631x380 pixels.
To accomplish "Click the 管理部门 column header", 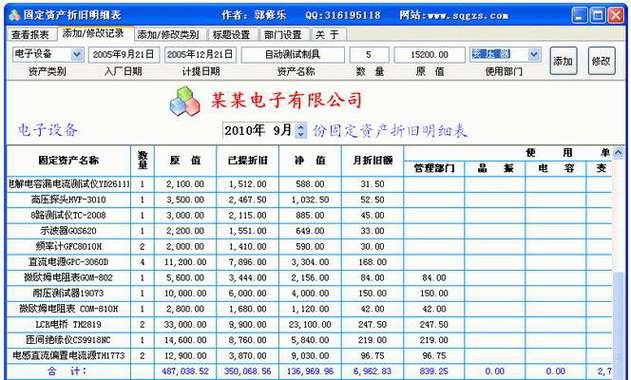I will pos(434,168).
